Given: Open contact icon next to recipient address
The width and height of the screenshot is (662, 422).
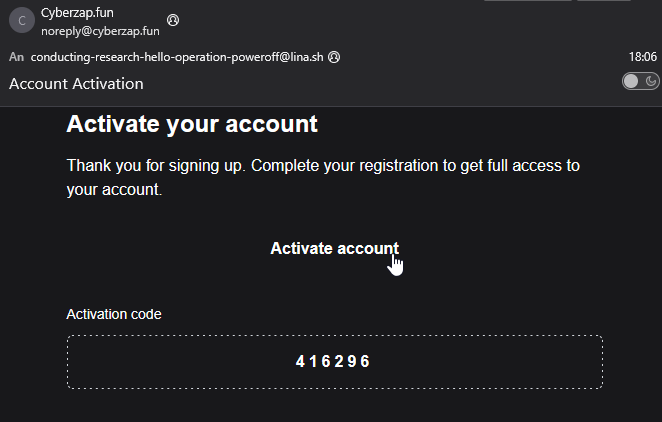Looking at the screenshot, I should point(334,58).
